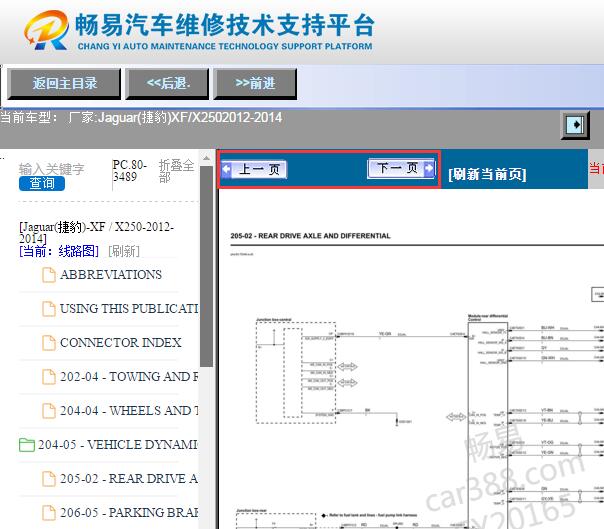Click the left sidebar scrollbar thumb
Viewport: 604px width, 529px height.
(206, 267)
